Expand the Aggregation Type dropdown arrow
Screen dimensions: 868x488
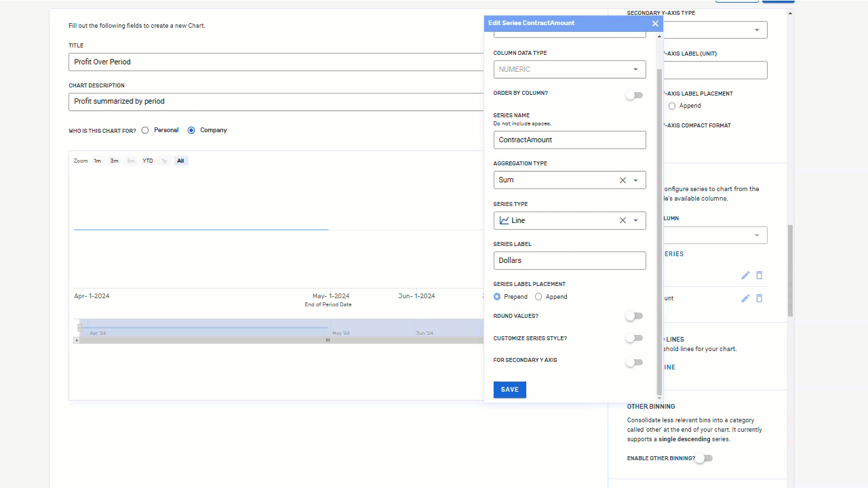tap(635, 180)
